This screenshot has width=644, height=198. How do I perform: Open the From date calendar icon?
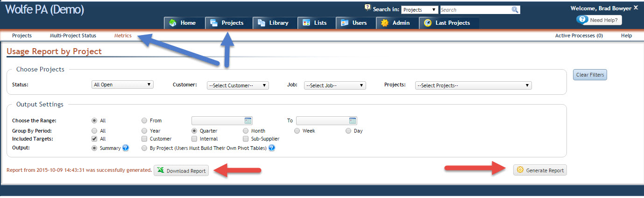[x=248, y=120]
